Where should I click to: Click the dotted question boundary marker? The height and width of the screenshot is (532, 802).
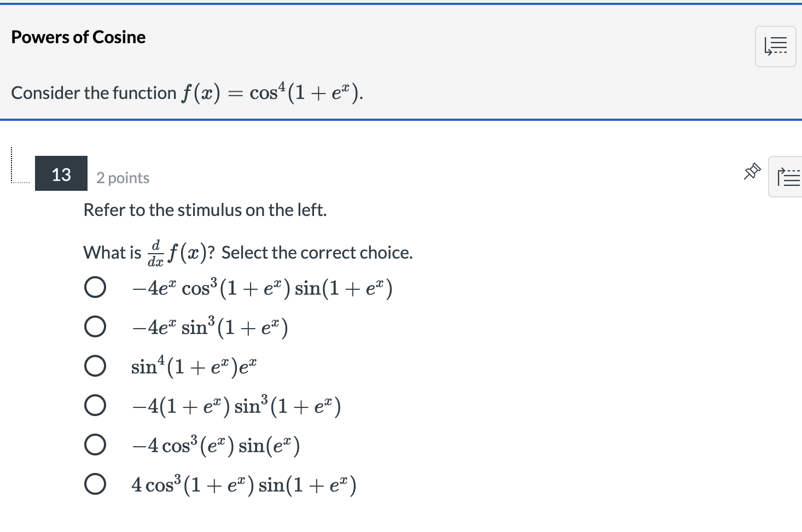tap(11, 167)
